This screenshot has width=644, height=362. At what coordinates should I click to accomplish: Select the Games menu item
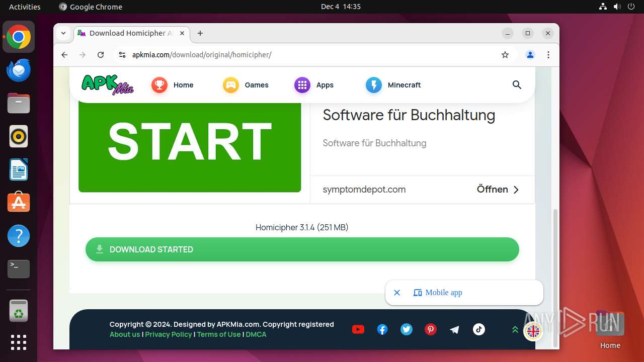(257, 85)
